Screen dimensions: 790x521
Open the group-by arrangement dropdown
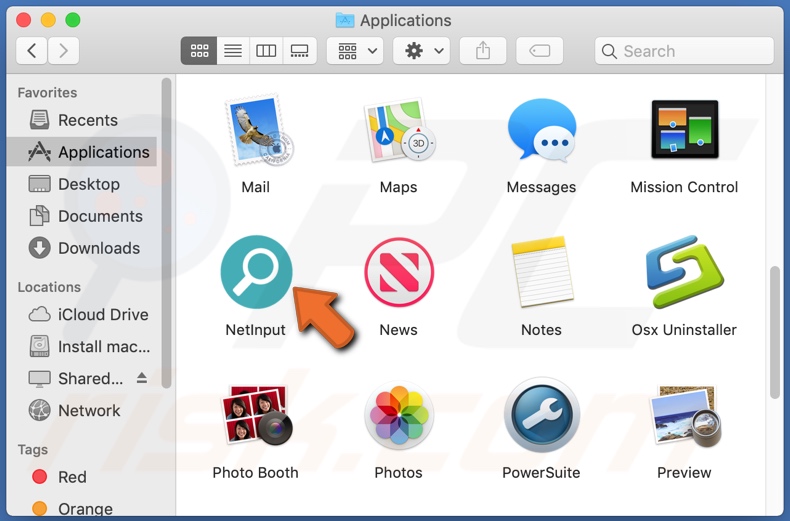pyautogui.click(x=355, y=50)
